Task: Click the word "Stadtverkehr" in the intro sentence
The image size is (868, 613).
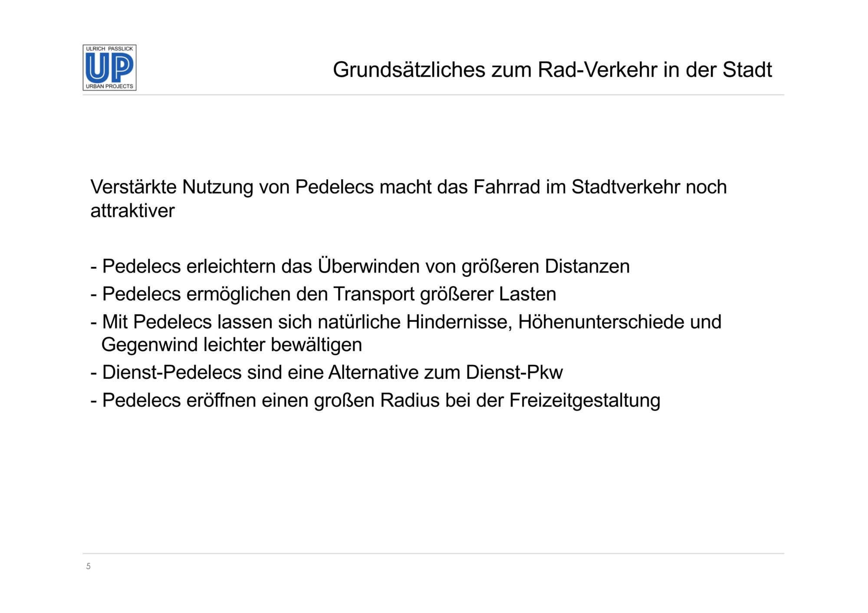Action: (x=625, y=187)
